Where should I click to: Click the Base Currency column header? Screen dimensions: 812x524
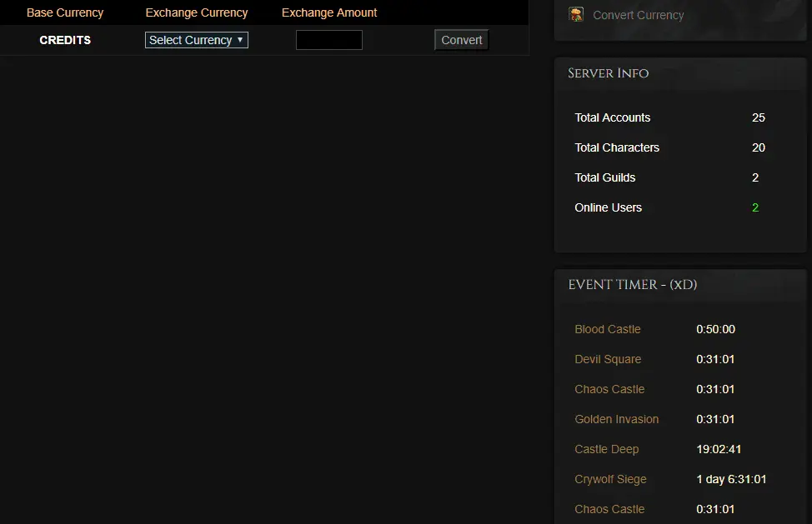tap(65, 12)
